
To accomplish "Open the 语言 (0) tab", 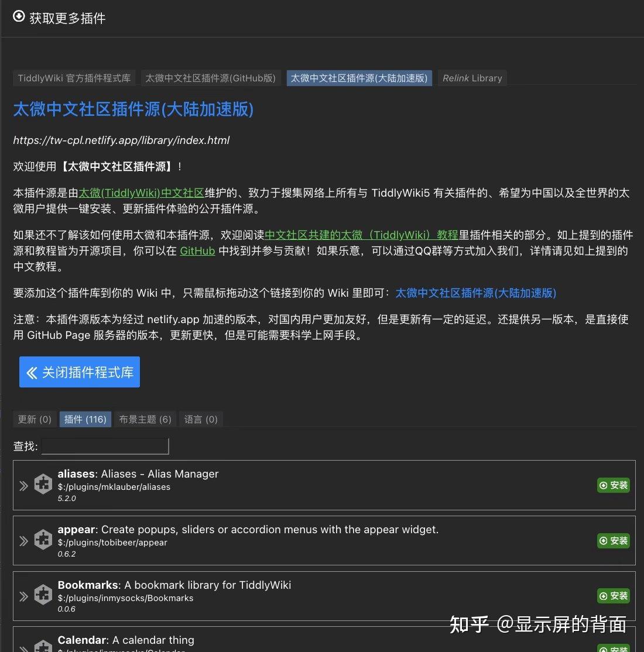I will [200, 419].
